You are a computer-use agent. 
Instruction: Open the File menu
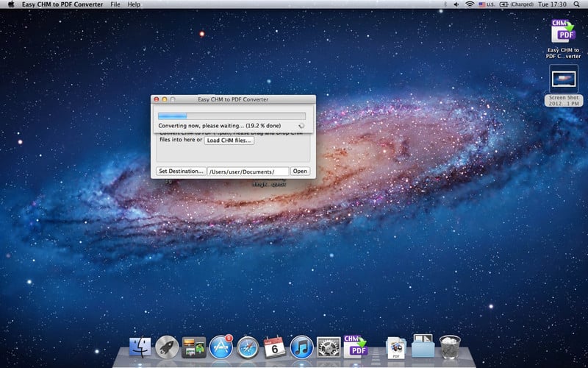(x=115, y=4)
